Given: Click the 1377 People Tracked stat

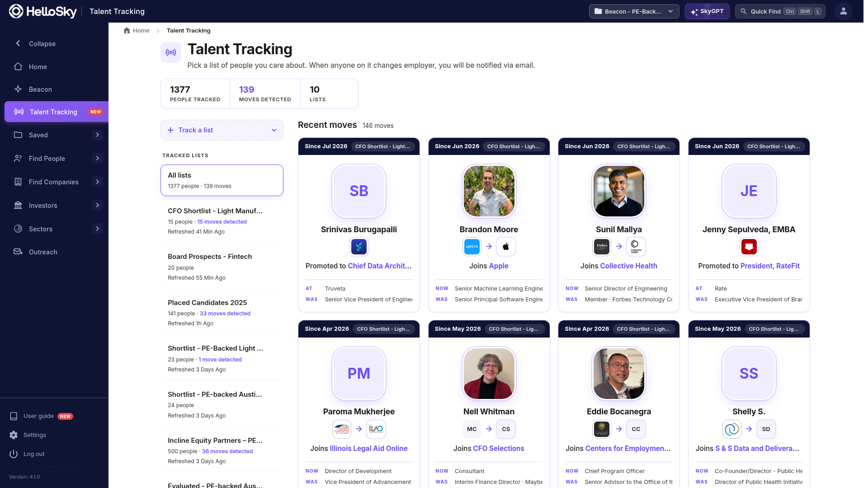Looking at the screenshot, I should tap(195, 94).
